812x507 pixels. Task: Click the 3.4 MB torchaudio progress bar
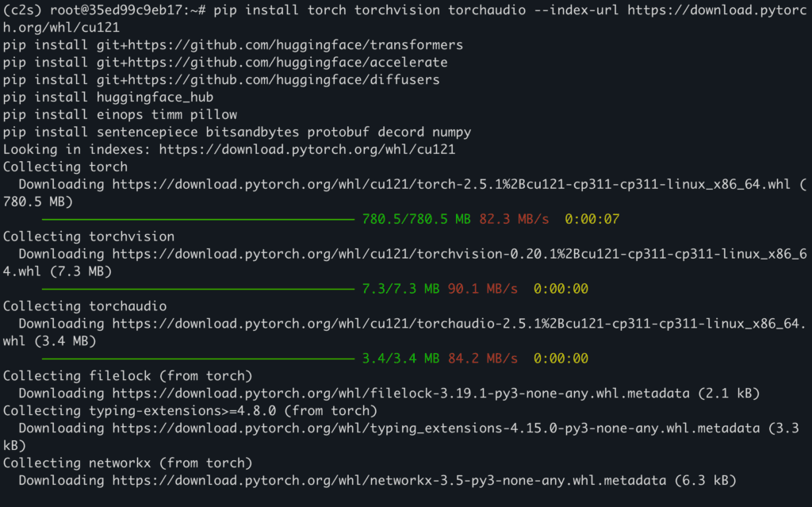click(x=197, y=359)
